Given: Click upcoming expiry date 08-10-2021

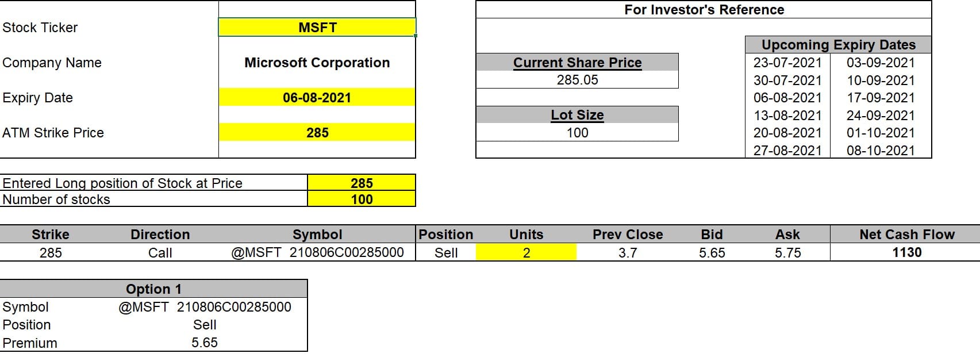Looking at the screenshot, I should (881, 151).
